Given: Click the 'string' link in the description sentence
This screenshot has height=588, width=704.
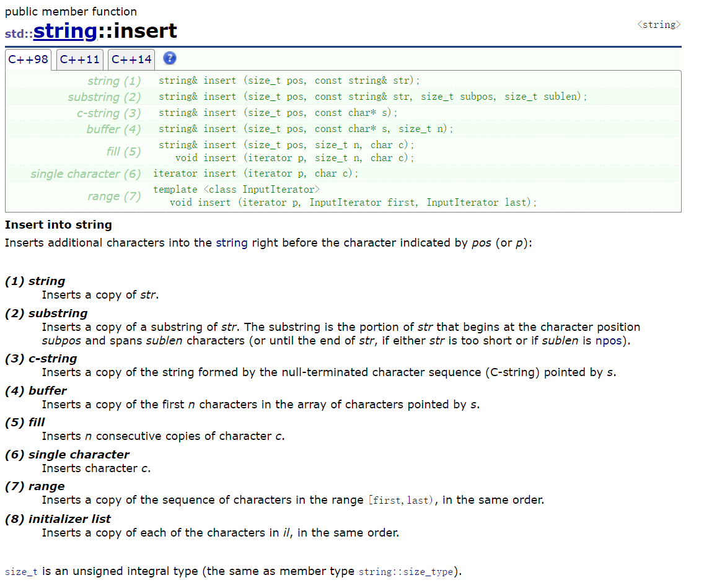Looking at the screenshot, I should (x=232, y=243).
